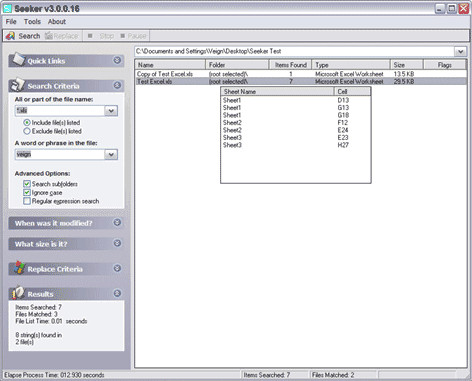Viewport: 472px width, 381px height.
Task: Sort by the Type column header
Action: (351, 65)
